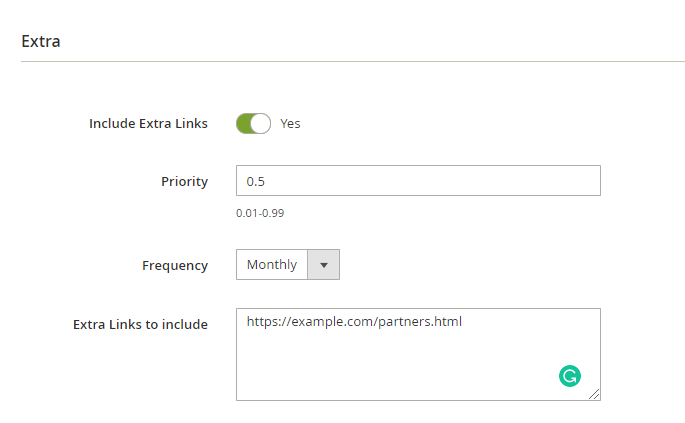The image size is (685, 423).
Task: Click the Yes label beside the toggle
Action: point(291,124)
